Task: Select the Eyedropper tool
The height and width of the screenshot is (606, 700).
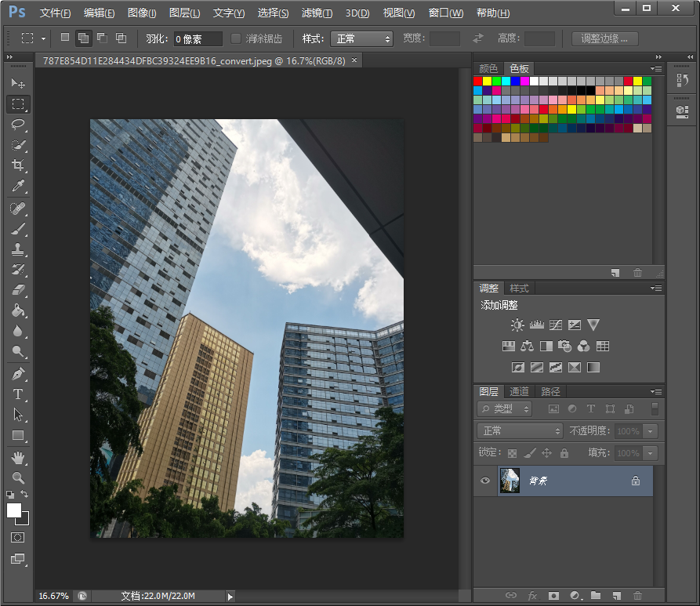Action: click(x=18, y=186)
